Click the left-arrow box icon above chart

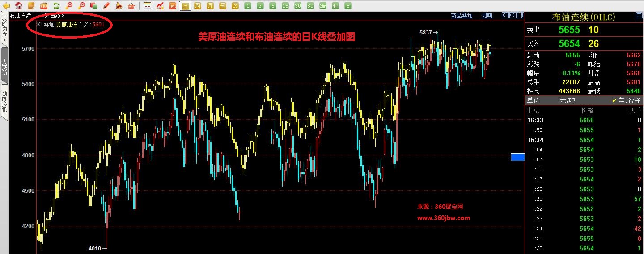(x=505, y=16)
